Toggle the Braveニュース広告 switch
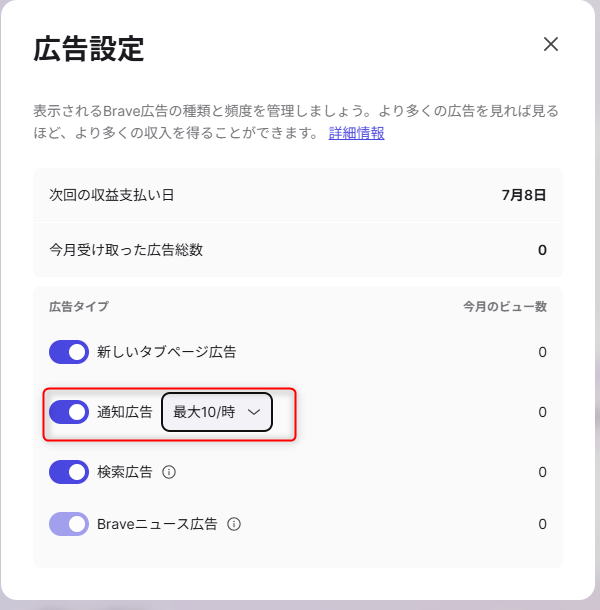The image size is (600, 610). (x=69, y=524)
